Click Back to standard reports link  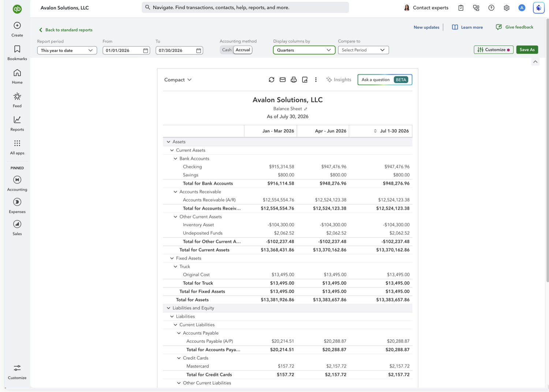point(66,30)
